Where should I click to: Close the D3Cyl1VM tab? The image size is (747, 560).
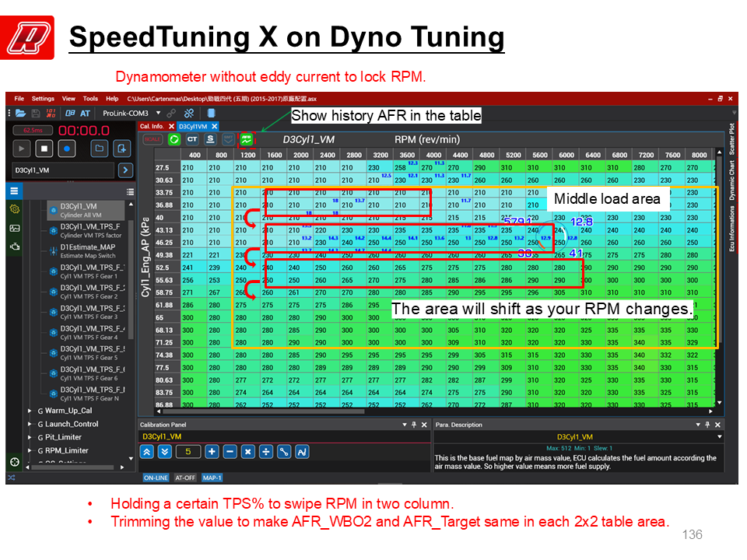point(215,126)
